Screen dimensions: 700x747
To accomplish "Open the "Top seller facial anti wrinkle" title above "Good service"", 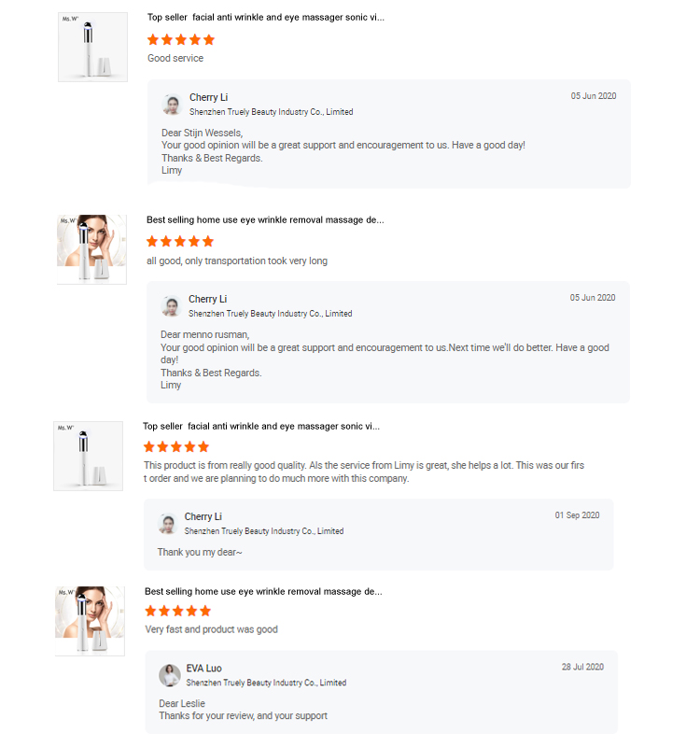I will [x=265, y=18].
